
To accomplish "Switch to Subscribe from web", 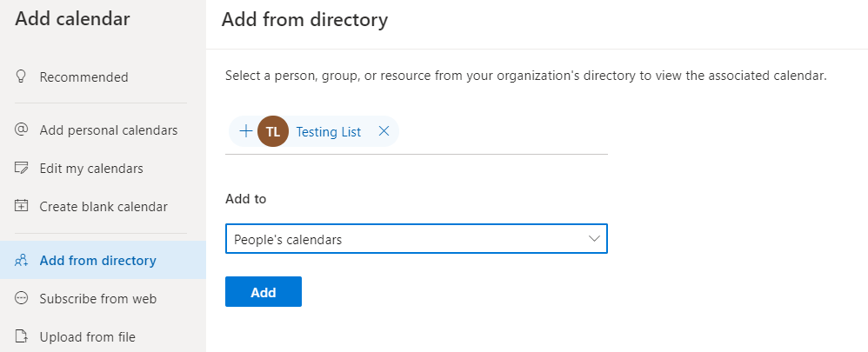I will pos(97,298).
